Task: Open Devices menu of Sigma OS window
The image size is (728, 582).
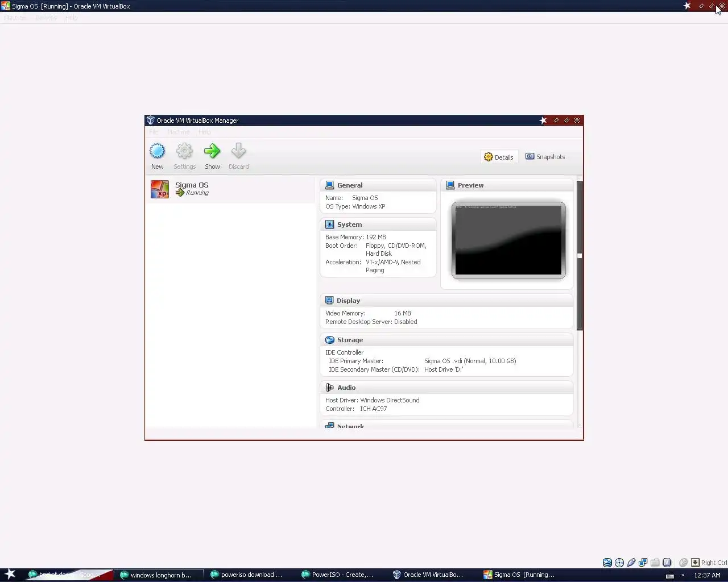Action: point(46,18)
